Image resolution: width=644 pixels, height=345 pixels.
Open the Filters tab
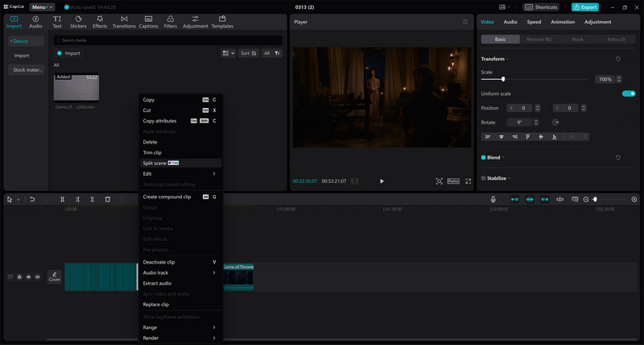coord(171,22)
